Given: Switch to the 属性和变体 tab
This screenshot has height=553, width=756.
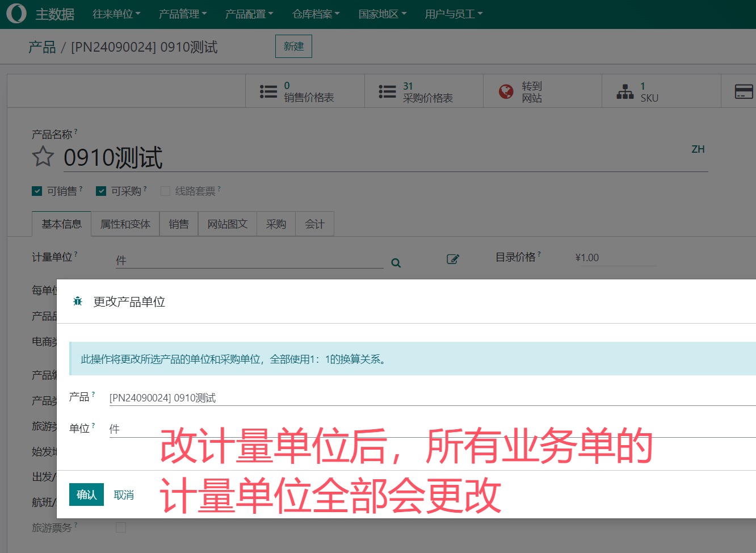Looking at the screenshot, I should point(125,224).
